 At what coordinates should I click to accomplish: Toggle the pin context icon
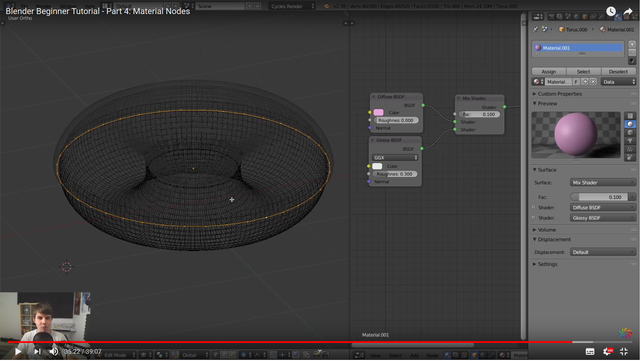(x=536, y=29)
